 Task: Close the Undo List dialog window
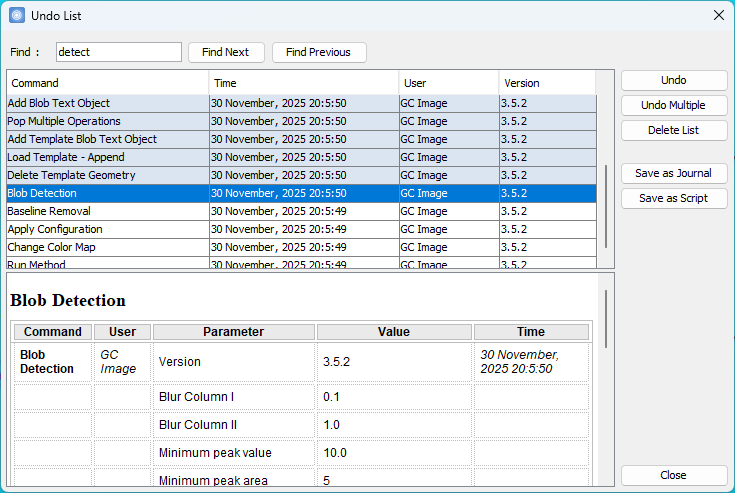coord(718,15)
